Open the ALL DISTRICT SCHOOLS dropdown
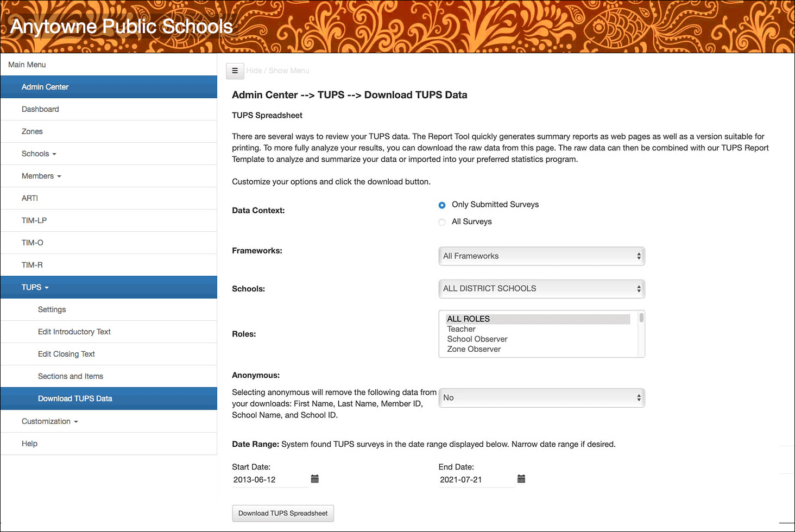 pos(541,289)
